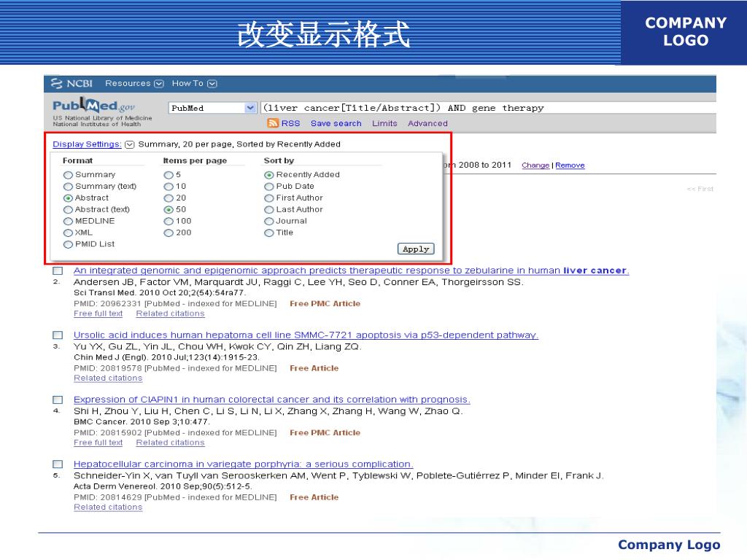Check the box for result 2 zebularine article
Screen dimensions: 747x560
(58, 271)
